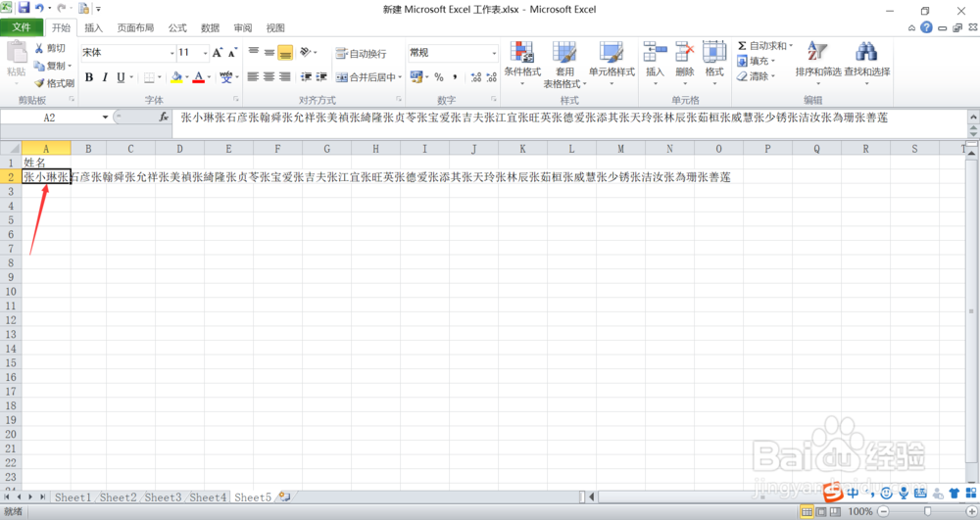
Task: Toggle center horizontal alignment
Action: pos(269,77)
